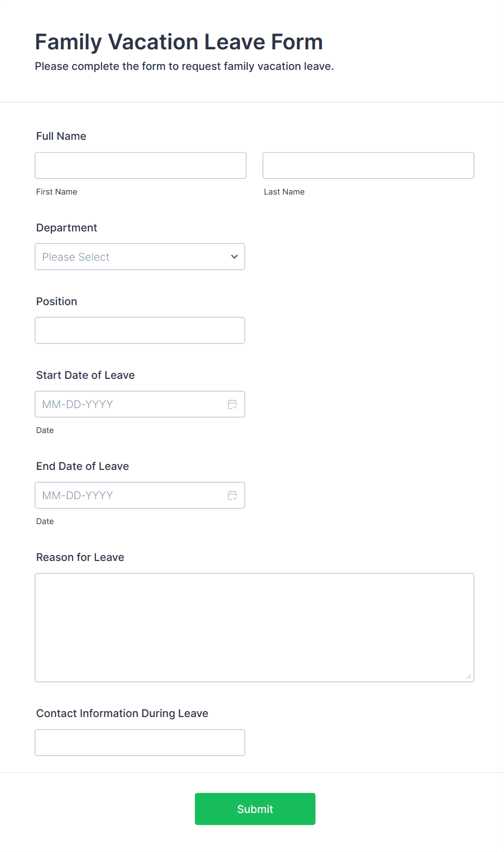Image resolution: width=504 pixels, height=852 pixels.
Task: Open the Please Select department combo box
Action: [140, 257]
